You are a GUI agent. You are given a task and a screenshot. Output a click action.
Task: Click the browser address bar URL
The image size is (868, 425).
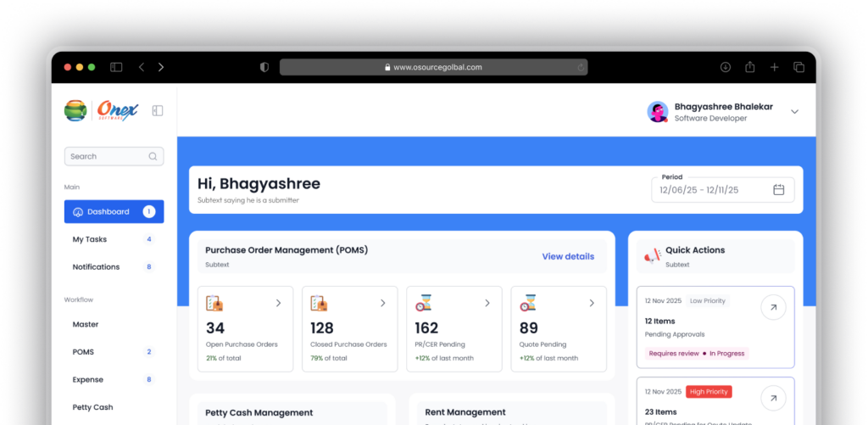point(437,67)
